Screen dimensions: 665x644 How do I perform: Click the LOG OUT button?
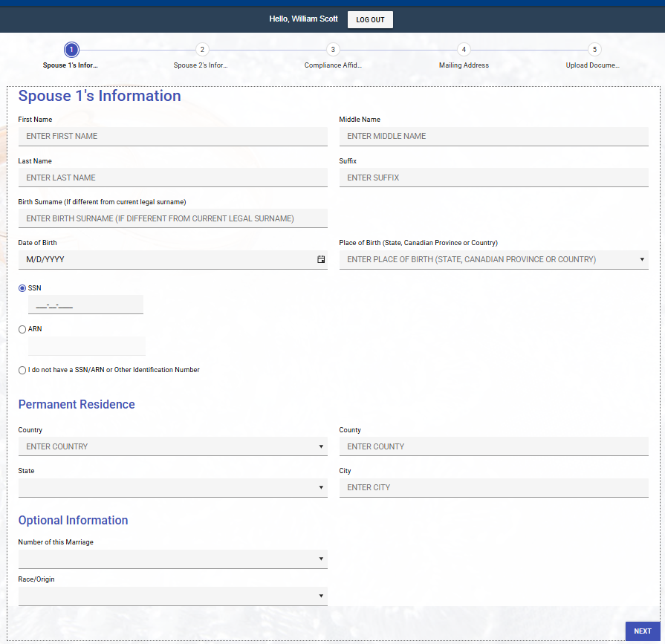tap(370, 19)
